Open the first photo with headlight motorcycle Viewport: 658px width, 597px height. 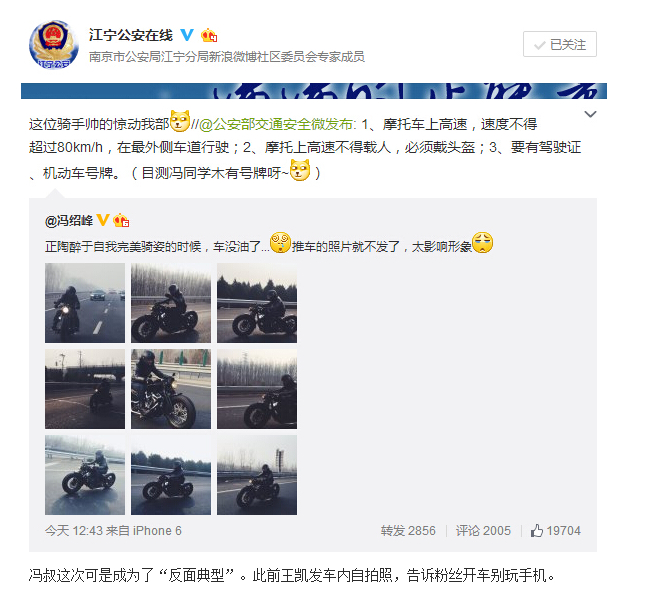pyautogui.click(x=85, y=303)
